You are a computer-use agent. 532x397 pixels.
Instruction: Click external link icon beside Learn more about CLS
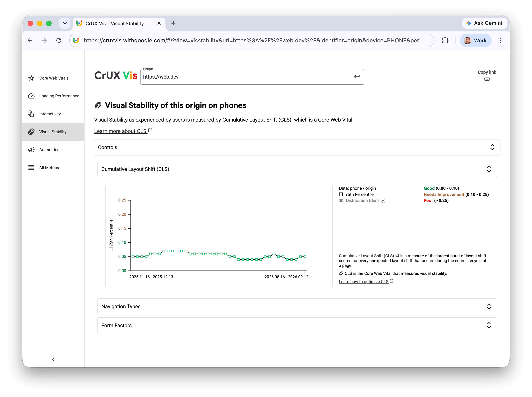coord(150,131)
